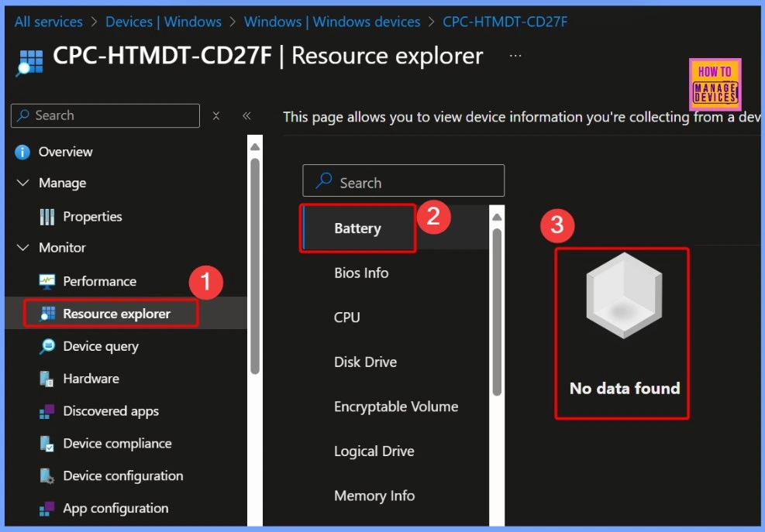765x532 pixels.
Task: Open Device configuration
Action: click(x=123, y=476)
